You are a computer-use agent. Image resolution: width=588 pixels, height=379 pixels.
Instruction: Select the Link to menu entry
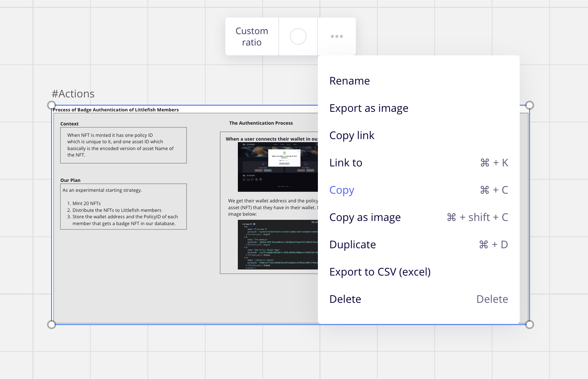[x=346, y=163]
